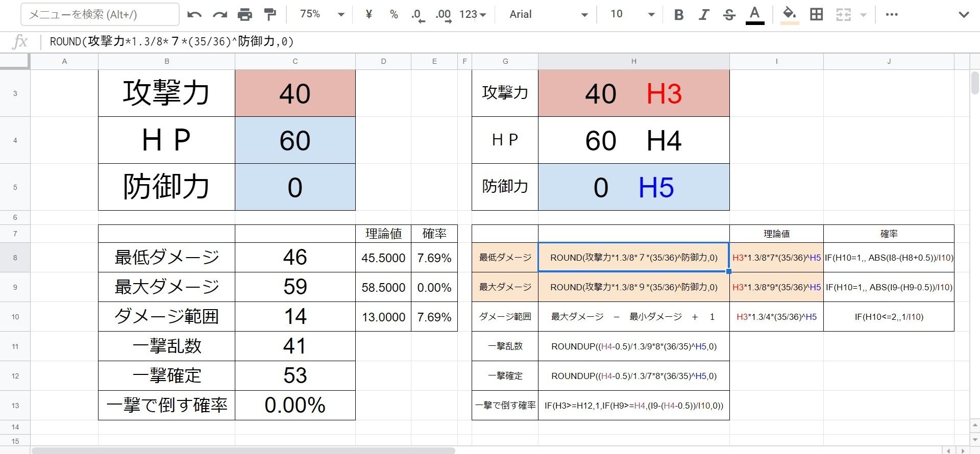Select cell with value 41
This screenshot has height=454, width=980.
point(295,346)
